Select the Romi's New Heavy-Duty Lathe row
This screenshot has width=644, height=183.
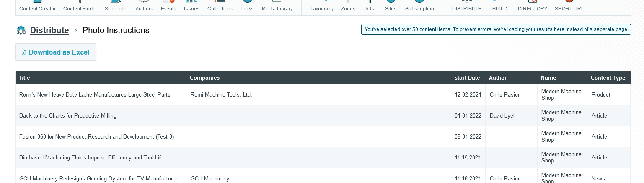tap(95, 95)
